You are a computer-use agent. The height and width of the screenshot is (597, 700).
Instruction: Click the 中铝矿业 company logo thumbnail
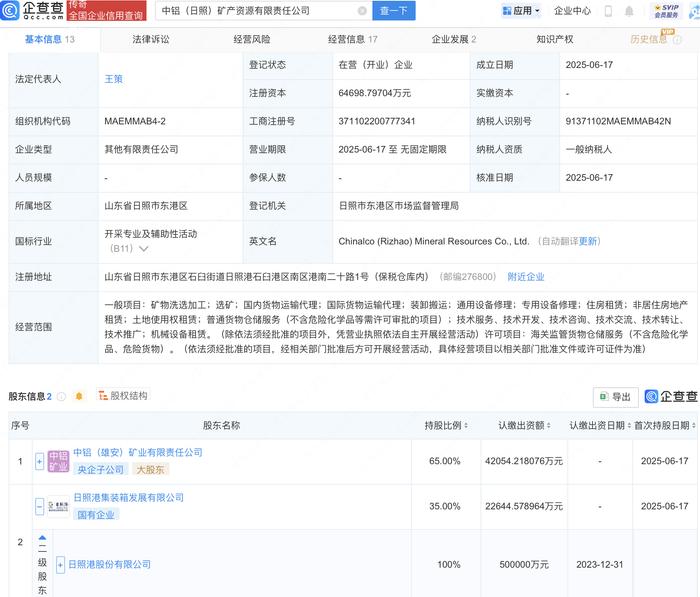coord(58,461)
